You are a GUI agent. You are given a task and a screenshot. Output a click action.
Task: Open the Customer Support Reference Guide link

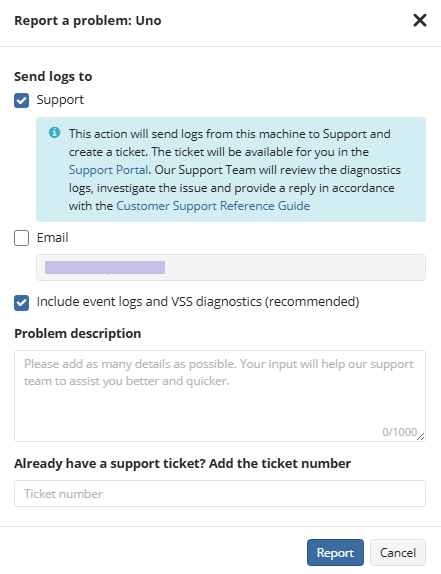pyautogui.click(x=213, y=206)
